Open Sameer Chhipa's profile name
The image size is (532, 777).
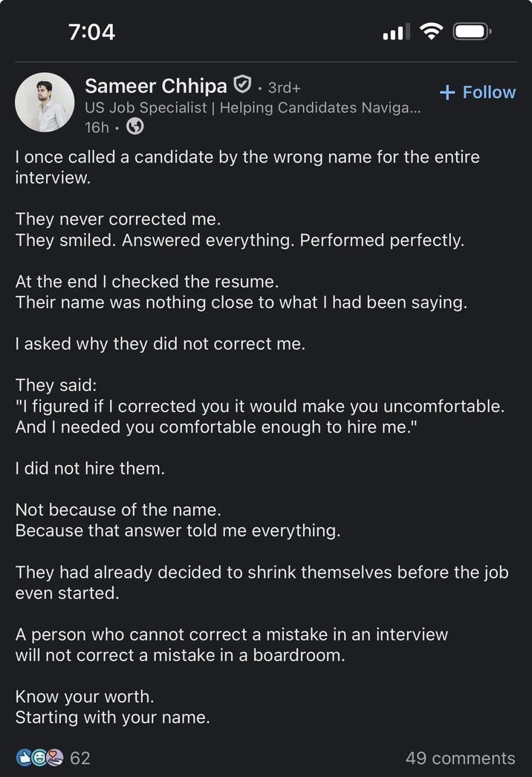click(x=155, y=86)
